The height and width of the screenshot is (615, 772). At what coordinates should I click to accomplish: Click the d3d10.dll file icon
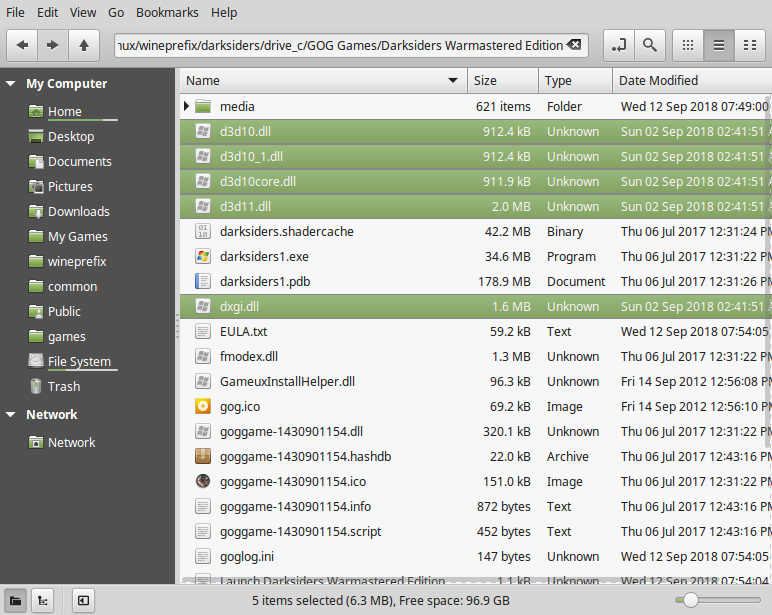coord(203,131)
